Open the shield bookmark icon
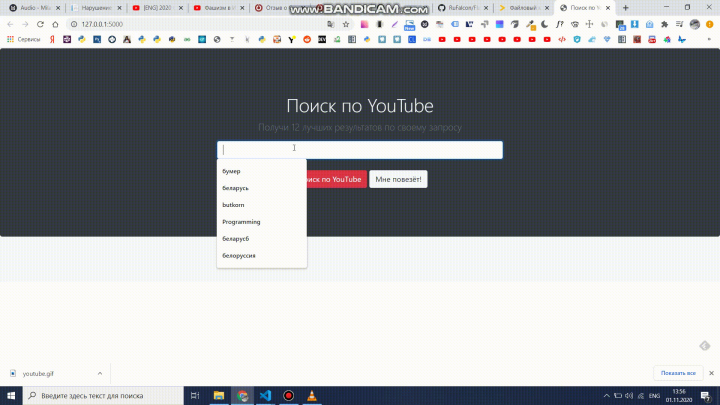 coord(577,39)
